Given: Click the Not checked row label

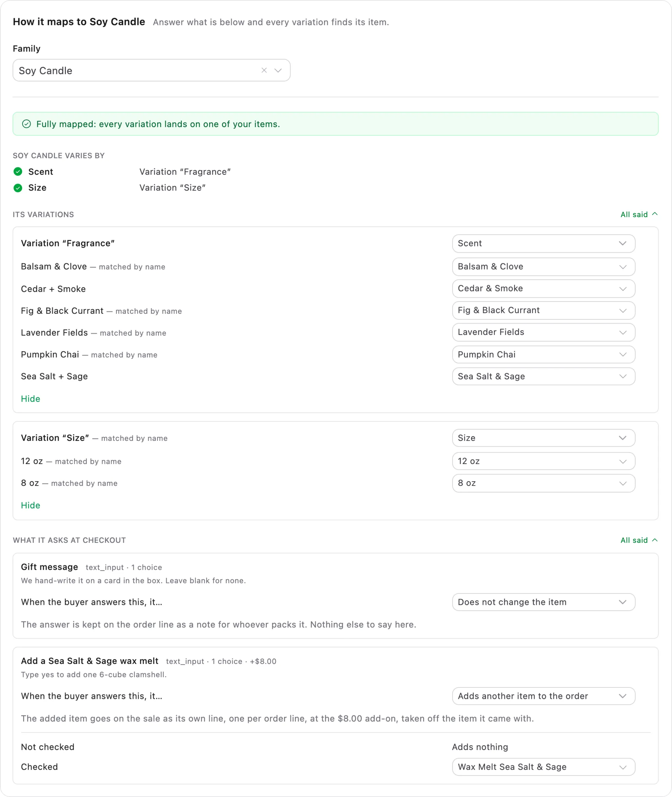Looking at the screenshot, I should coord(48,747).
